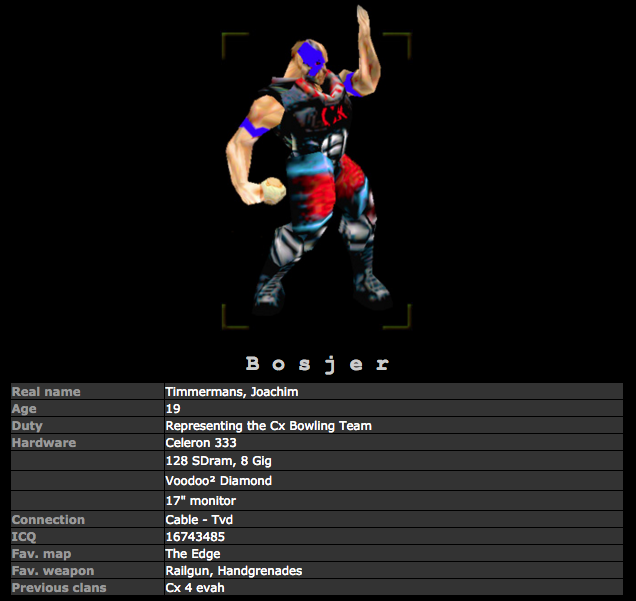The image size is (636, 601).
Task: Click the age value 19
Action: click(173, 409)
